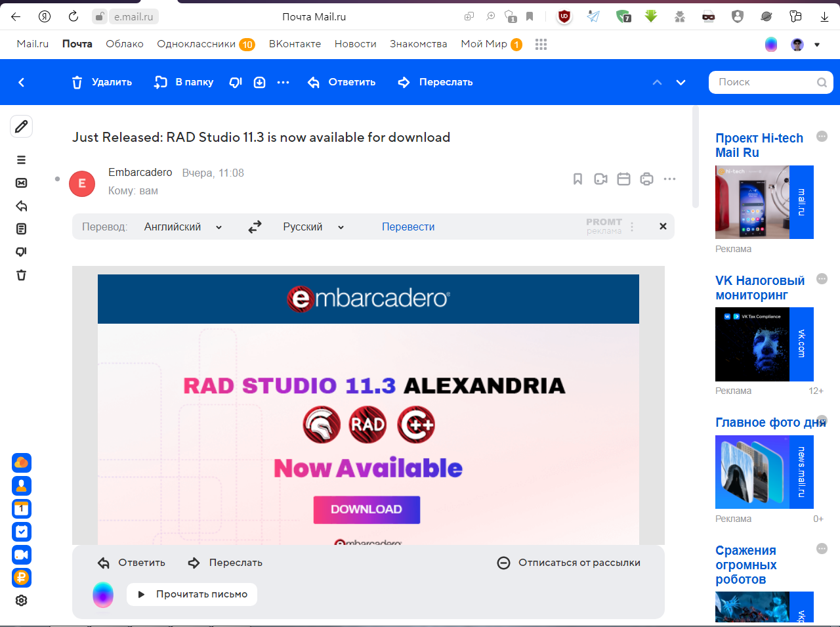Open Знакомства in top navigation

(x=419, y=44)
